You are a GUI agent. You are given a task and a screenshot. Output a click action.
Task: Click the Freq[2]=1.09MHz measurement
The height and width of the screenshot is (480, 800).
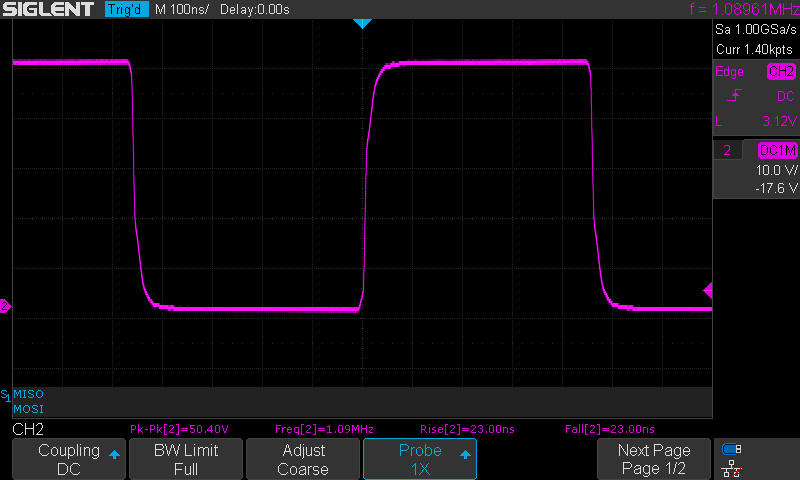(x=324, y=429)
